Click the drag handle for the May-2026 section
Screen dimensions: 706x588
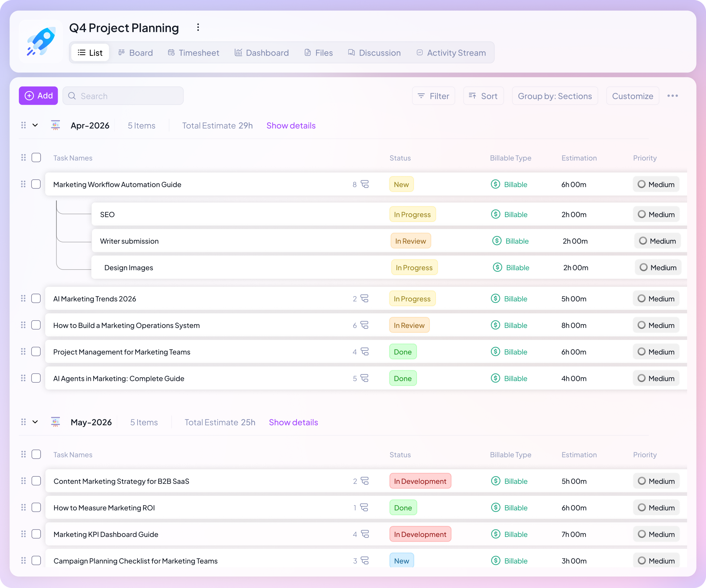click(24, 422)
